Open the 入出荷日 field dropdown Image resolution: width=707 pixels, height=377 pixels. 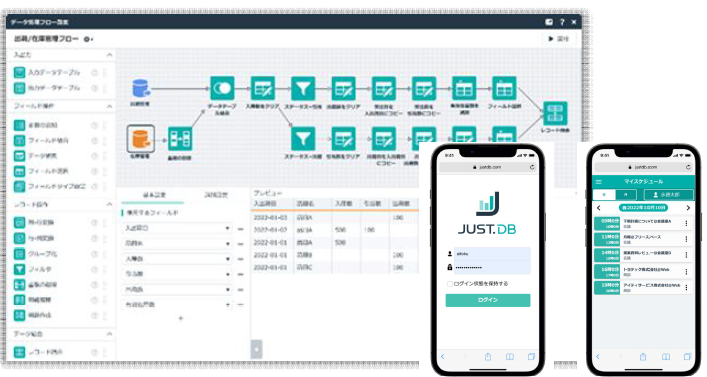pos(177,229)
